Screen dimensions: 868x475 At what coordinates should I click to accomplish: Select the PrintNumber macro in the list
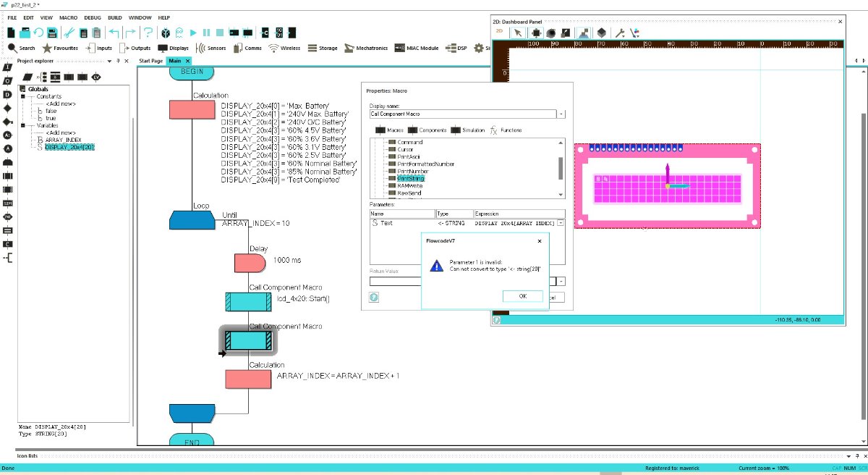[412, 171]
